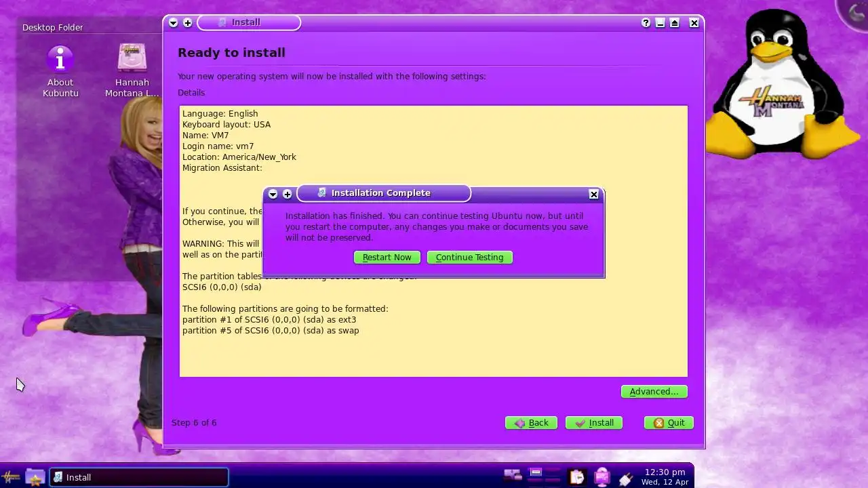
Task: Click the 'Details' label
Action: tap(191, 93)
